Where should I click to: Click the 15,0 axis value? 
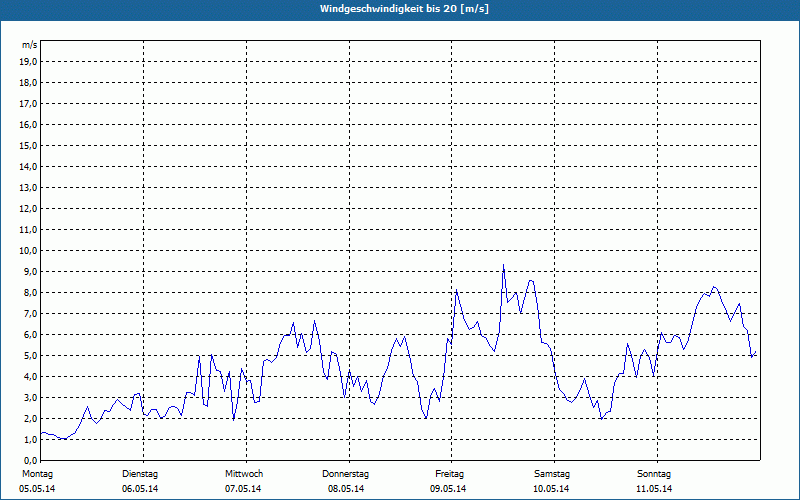click(29, 145)
